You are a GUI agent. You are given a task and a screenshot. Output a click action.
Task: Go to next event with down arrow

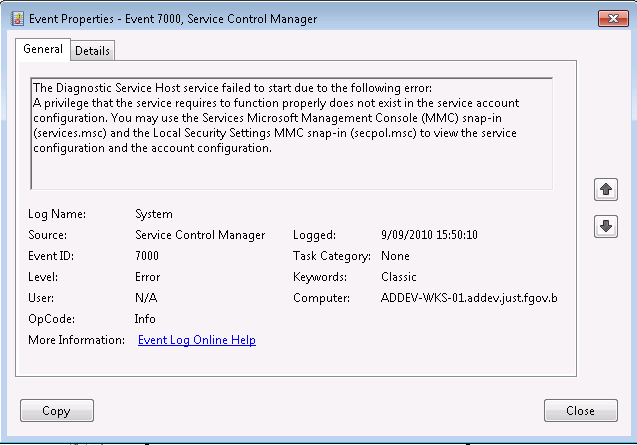(x=605, y=227)
